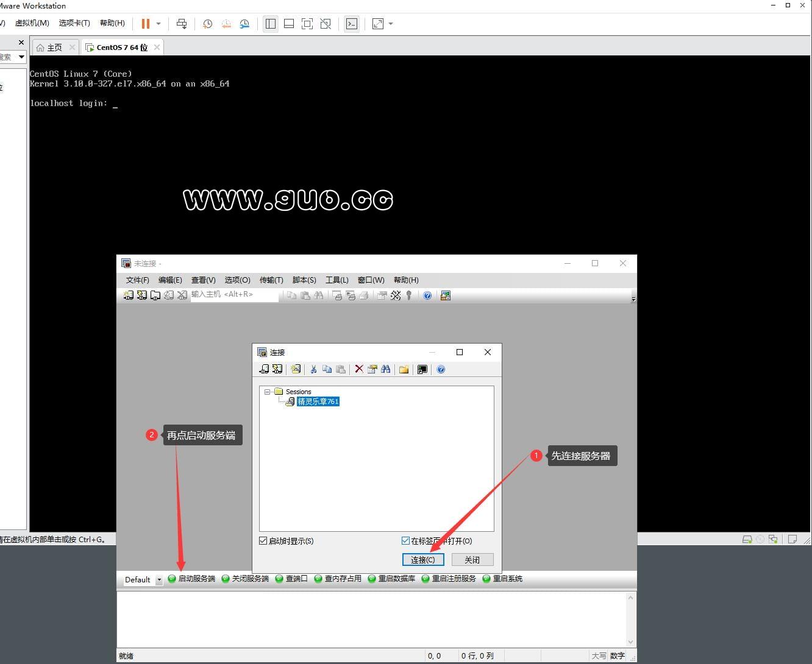Click the help icon in 连接 dialog toolbar
This screenshot has height=664, width=812.
(441, 369)
